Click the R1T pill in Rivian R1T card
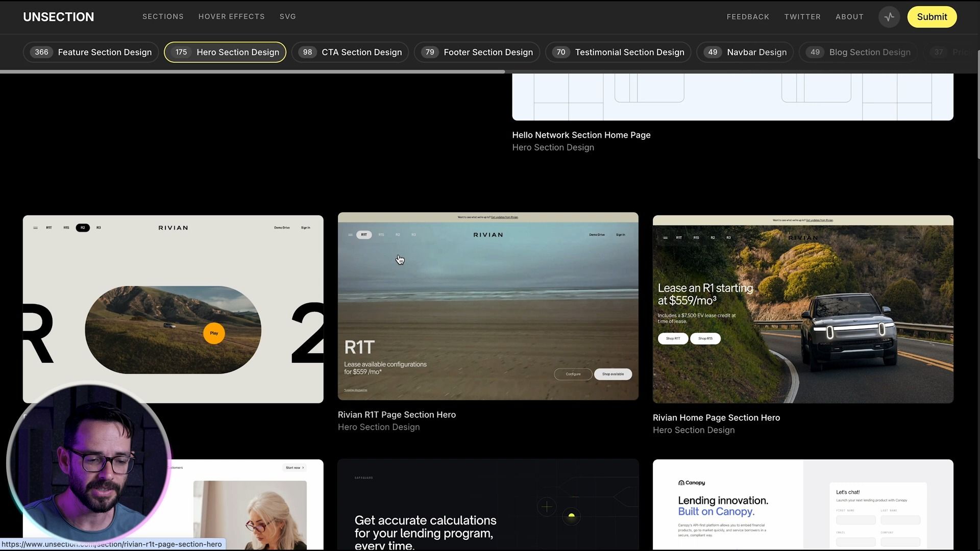This screenshot has height=551, width=980. [x=364, y=235]
